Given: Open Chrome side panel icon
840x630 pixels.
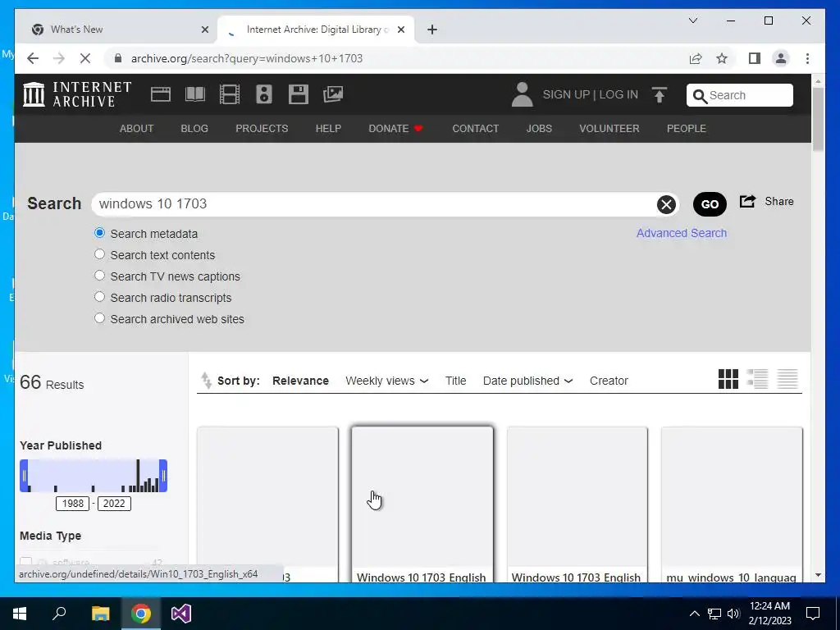Looking at the screenshot, I should click(x=755, y=58).
